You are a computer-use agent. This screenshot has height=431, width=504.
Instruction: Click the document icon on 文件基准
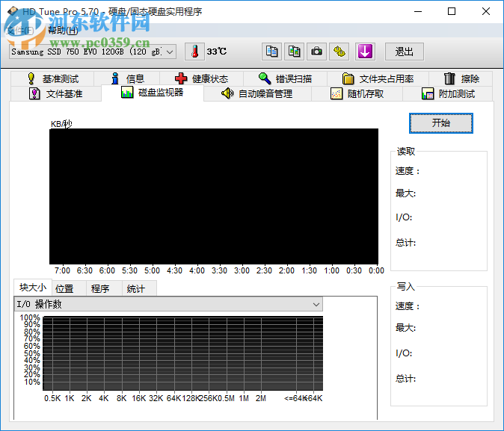(34, 94)
